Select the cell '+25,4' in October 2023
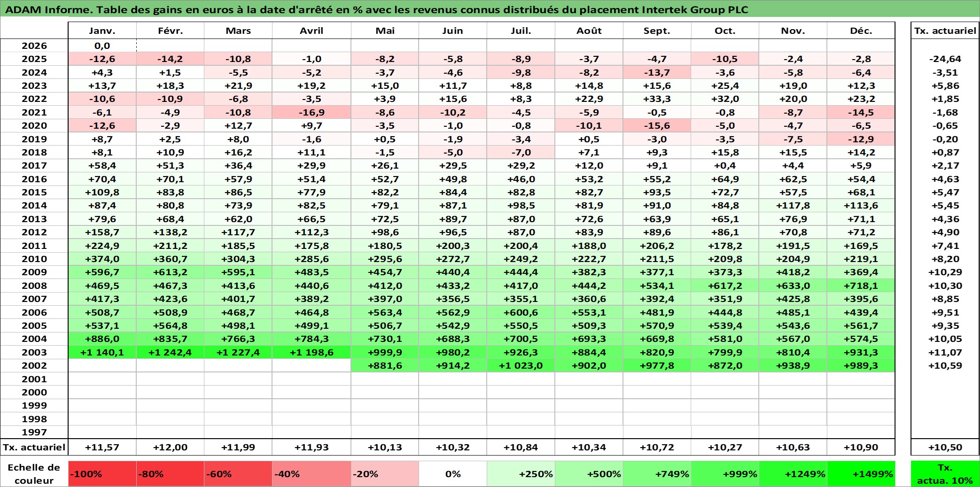The image size is (980, 487). [x=725, y=85]
